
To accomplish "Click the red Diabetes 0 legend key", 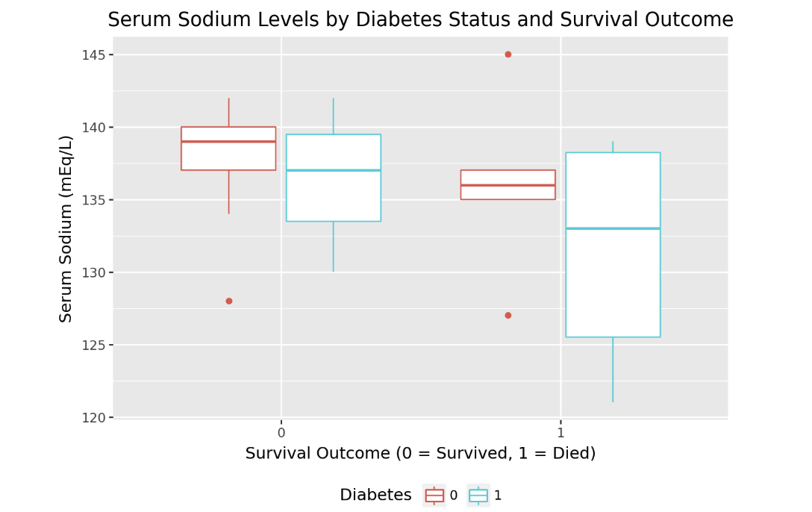I will pos(434,496).
